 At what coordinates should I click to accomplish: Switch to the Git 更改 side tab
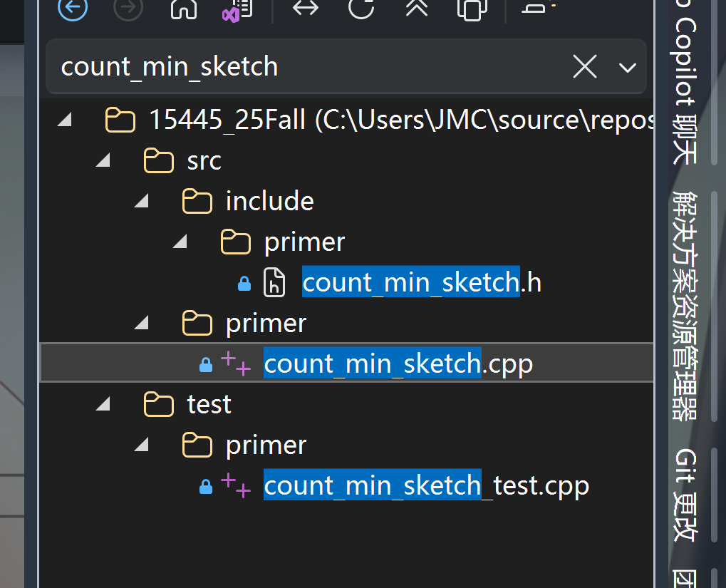(x=685, y=495)
